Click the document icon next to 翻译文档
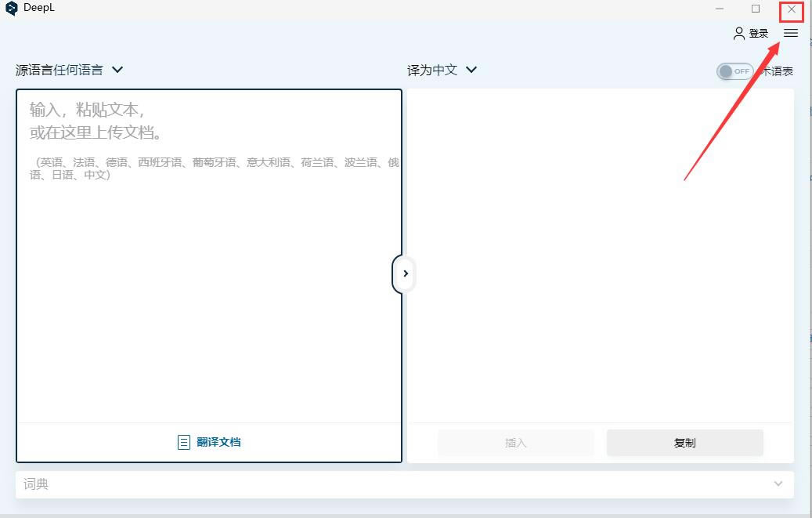Image resolution: width=812 pixels, height=518 pixels. coord(183,441)
